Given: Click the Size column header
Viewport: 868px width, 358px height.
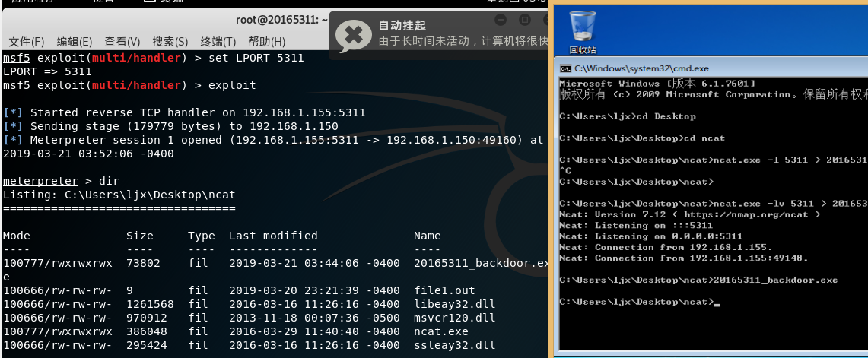Looking at the screenshot, I should click(x=139, y=236).
